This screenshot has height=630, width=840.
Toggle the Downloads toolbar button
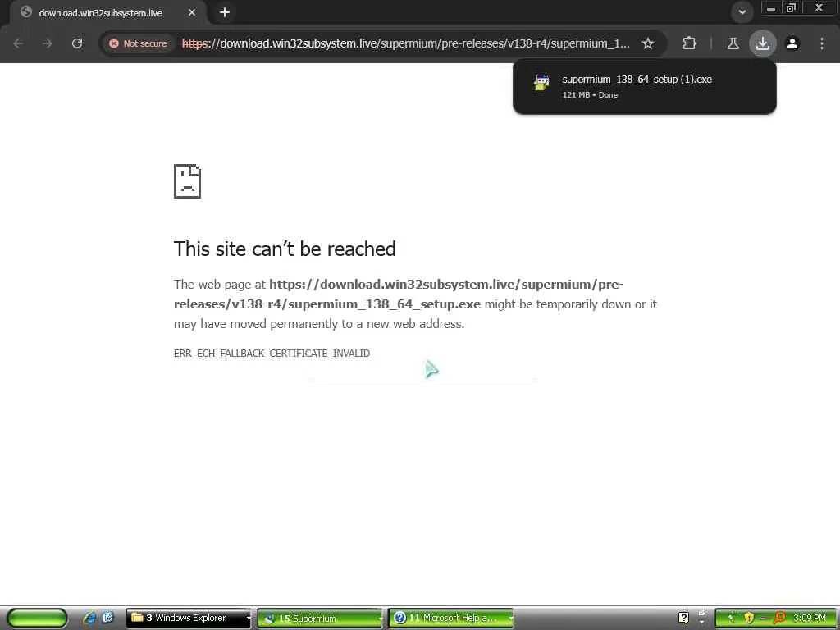762,43
